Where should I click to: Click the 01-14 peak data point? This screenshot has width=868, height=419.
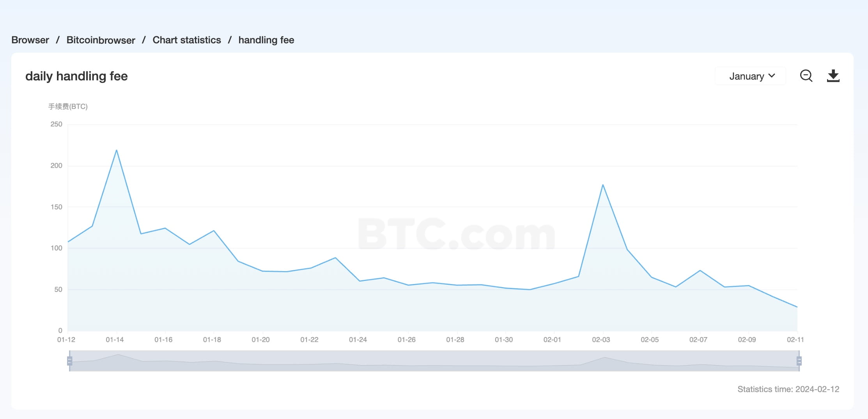(x=117, y=150)
